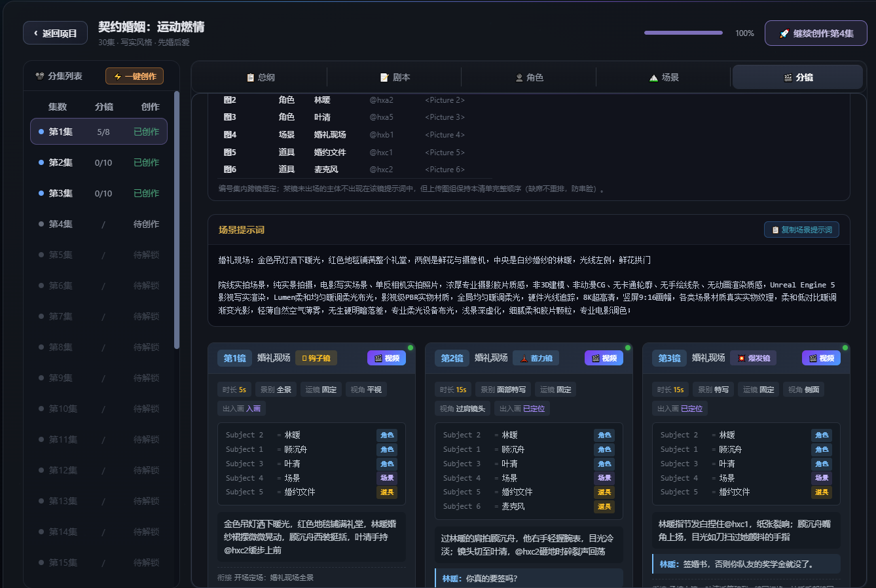Click the 图4 婚礼现场 table row
876x588 pixels.
(x=354, y=135)
